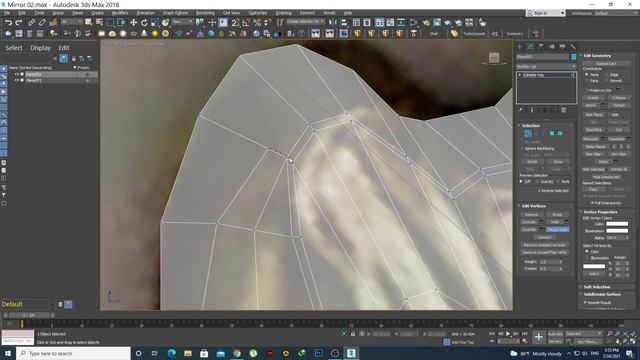Toggle the Preserve UVs checkbox
Viewport: 640px width, 360px height.
coord(587,90)
